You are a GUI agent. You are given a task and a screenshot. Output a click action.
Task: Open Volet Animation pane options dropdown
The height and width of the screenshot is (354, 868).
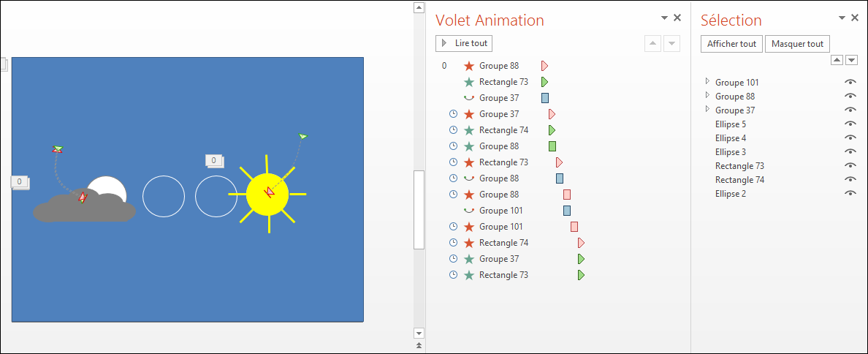pyautogui.click(x=665, y=18)
